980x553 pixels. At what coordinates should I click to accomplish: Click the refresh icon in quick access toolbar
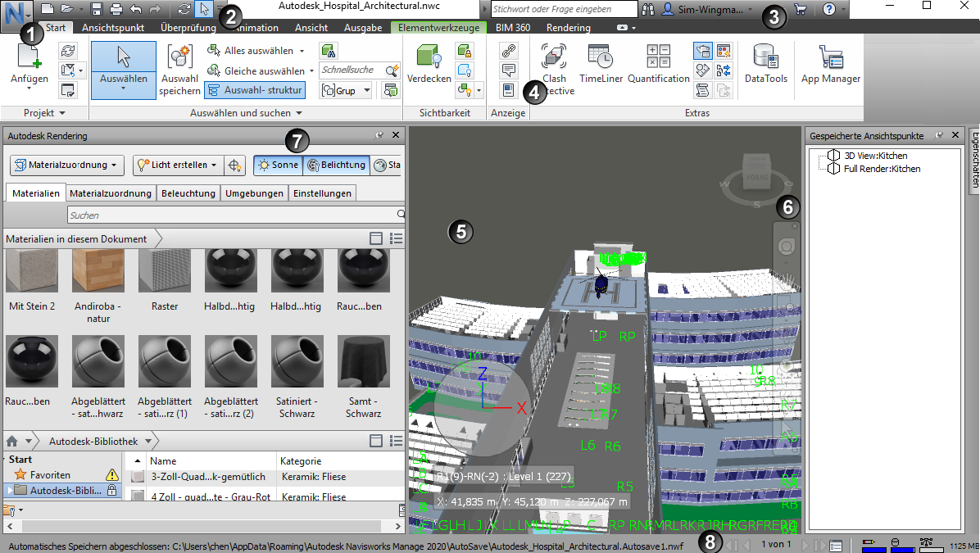184,9
